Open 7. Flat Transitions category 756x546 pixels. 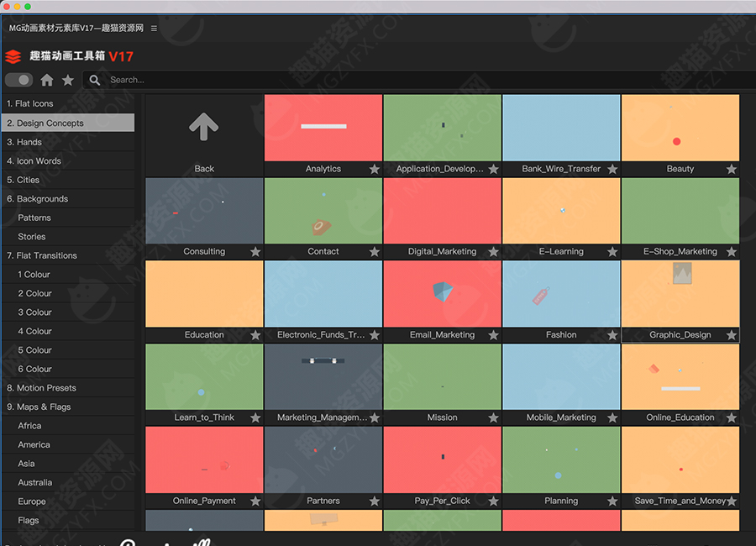(68, 255)
